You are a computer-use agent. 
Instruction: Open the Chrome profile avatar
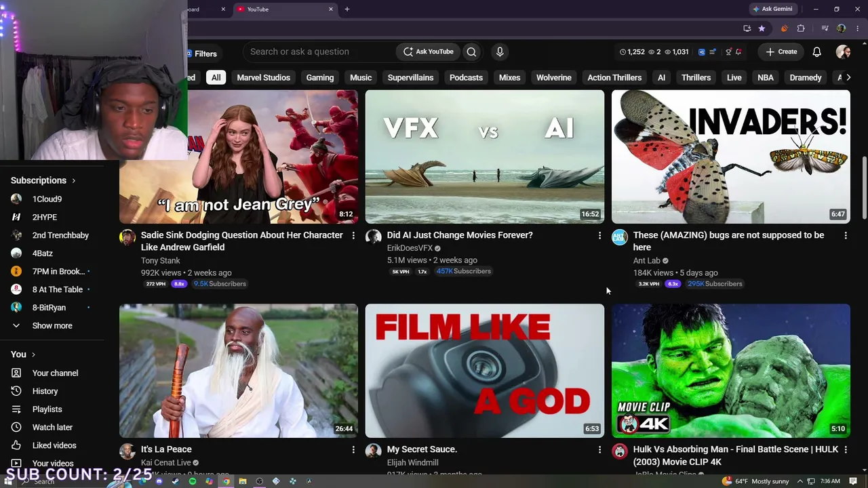(841, 28)
